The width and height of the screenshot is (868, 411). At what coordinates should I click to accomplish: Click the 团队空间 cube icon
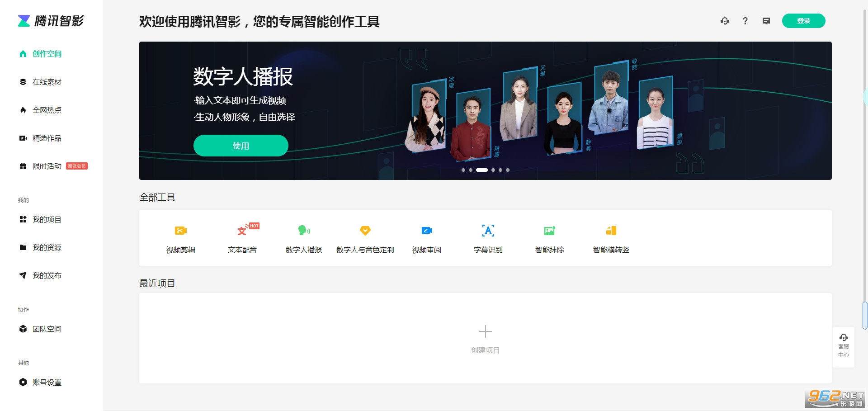[23, 329]
